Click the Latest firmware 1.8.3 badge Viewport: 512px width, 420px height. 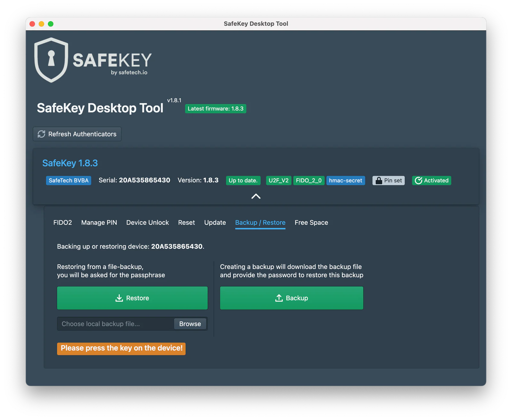tap(216, 109)
